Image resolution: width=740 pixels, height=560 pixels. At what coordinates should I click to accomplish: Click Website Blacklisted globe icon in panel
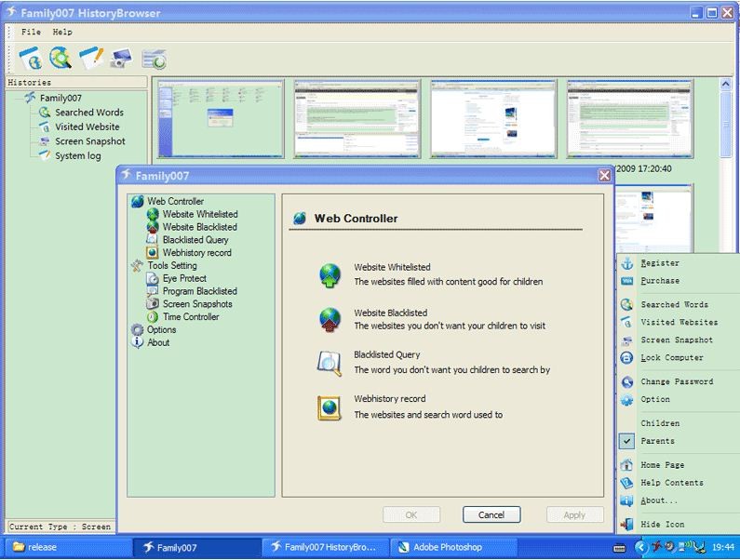pos(330,320)
